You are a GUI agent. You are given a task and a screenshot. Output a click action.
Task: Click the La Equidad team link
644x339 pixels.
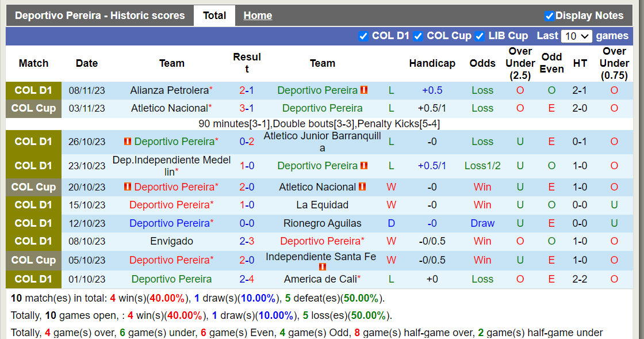[x=322, y=205]
